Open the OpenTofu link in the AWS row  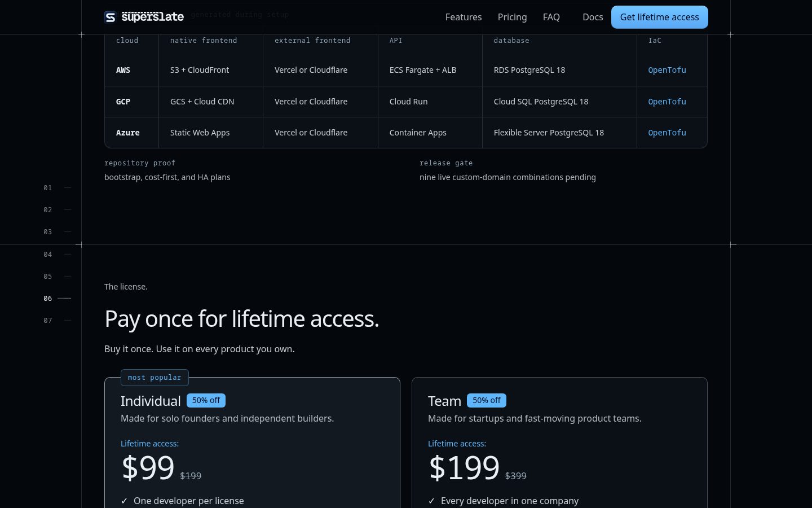667,70
